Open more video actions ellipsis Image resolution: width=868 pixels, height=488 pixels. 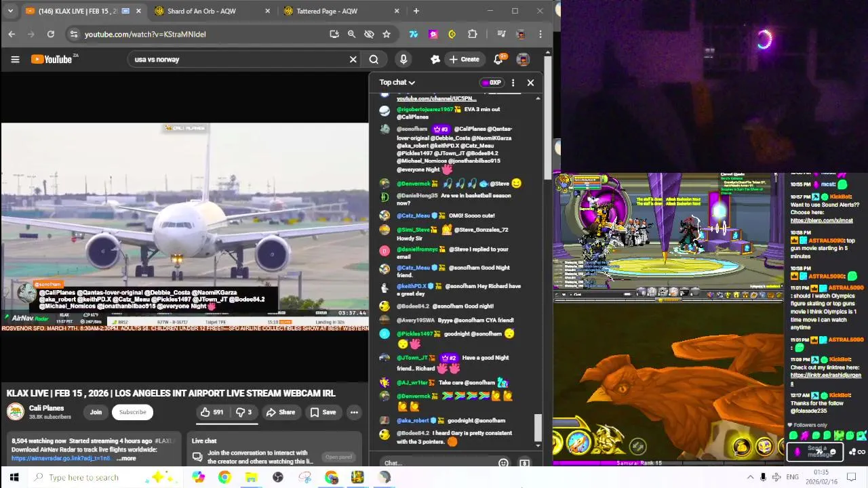point(354,412)
